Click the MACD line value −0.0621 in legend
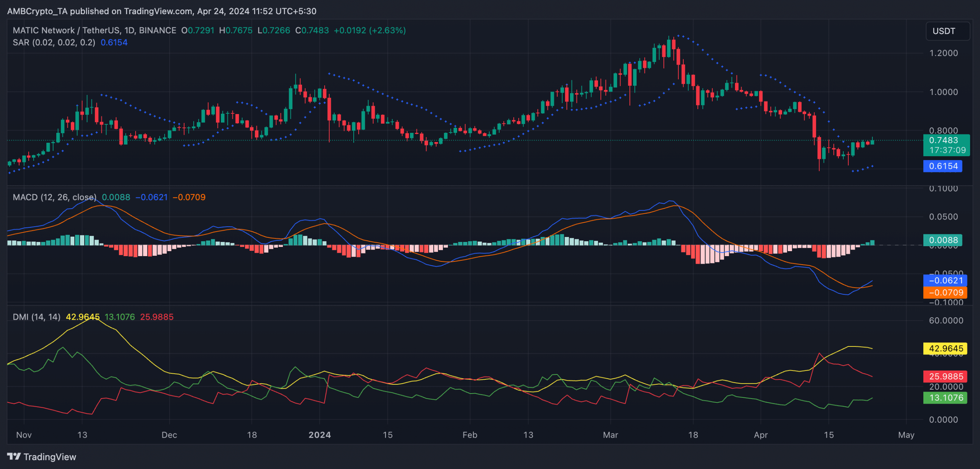 [152, 197]
